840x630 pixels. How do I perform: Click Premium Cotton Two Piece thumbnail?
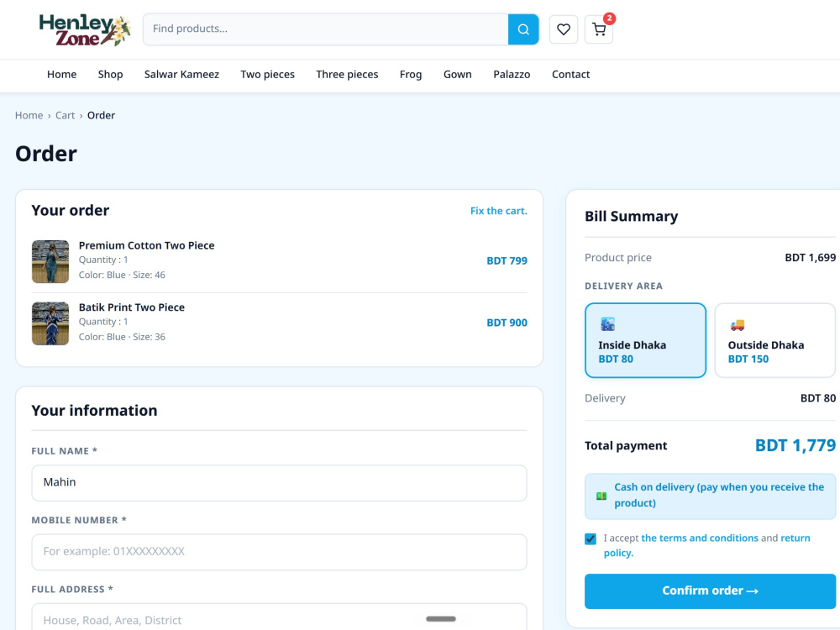point(50,261)
